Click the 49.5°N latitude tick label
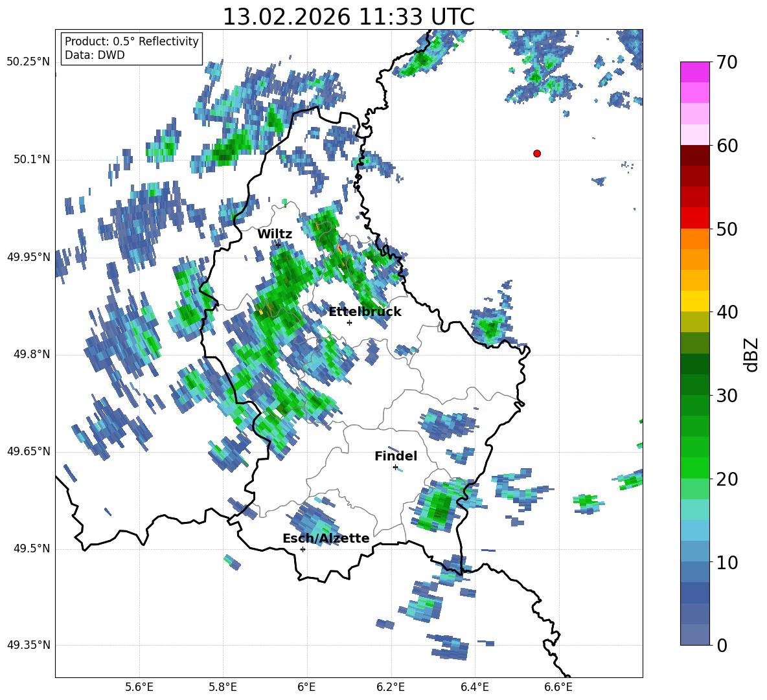The width and height of the screenshot is (767, 700). [x=32, y=548]
